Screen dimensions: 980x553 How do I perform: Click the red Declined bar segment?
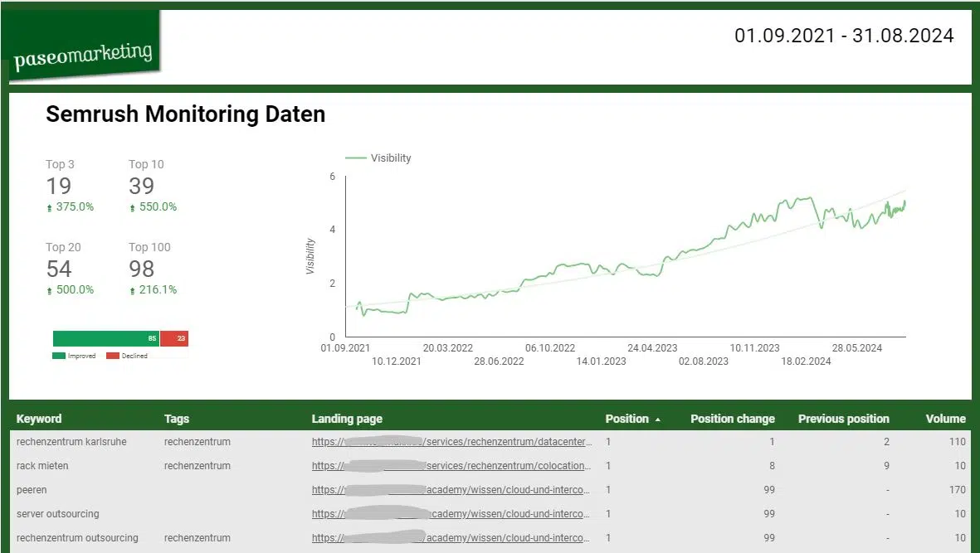174,338
